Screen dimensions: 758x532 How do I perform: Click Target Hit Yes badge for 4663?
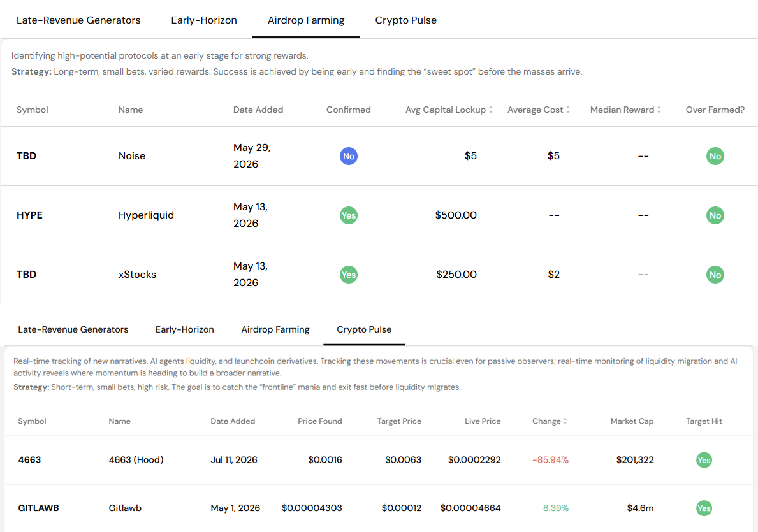[704, 460]
